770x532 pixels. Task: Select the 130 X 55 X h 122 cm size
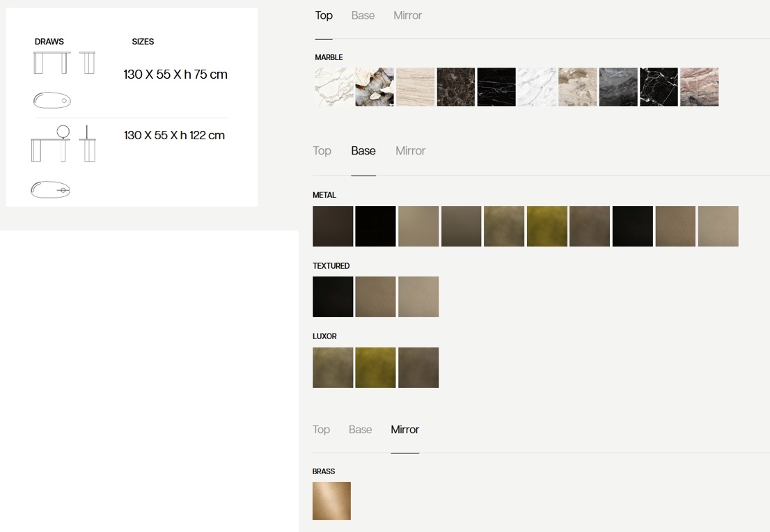click(x=174, y=135)
